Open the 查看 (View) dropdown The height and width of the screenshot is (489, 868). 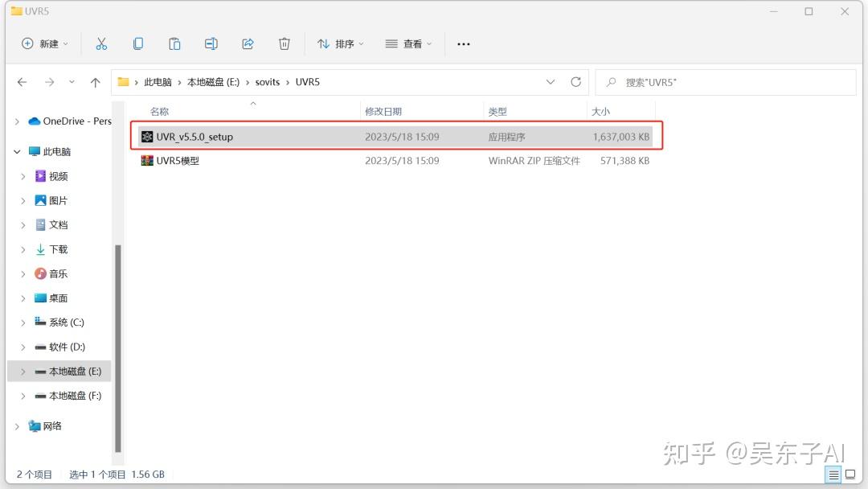coord(408,43)
